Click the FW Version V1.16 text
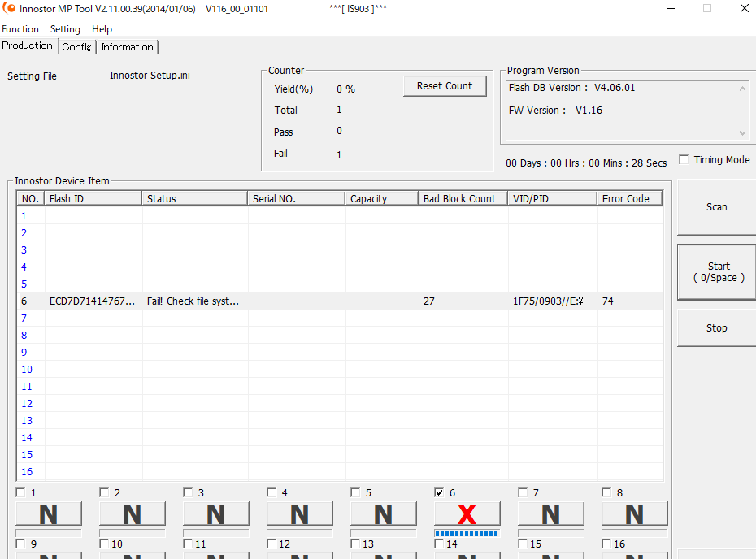Image resolution: width=756 pixels, height=559 pixels. [555, 110]
